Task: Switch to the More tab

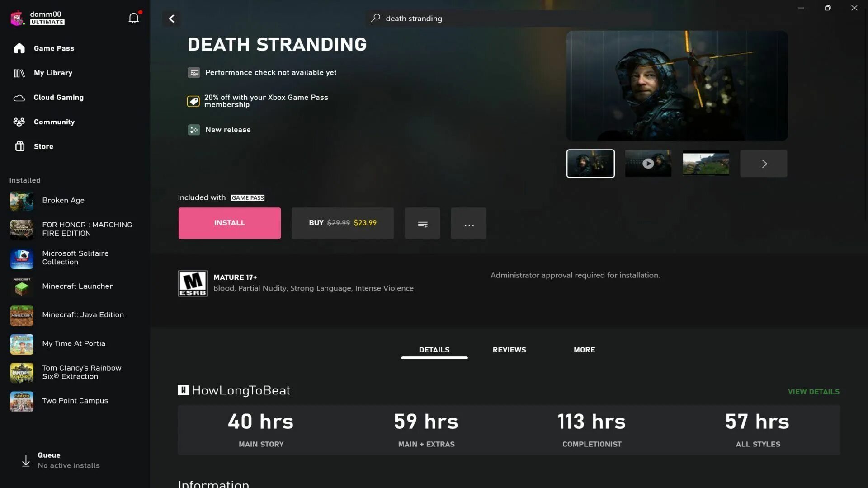Action: 584,350
